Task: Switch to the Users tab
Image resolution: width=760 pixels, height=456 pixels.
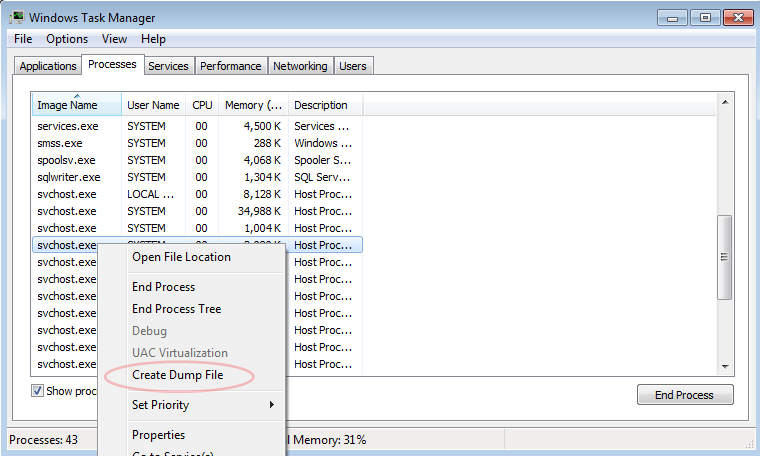Action: (x=353, y=66)
